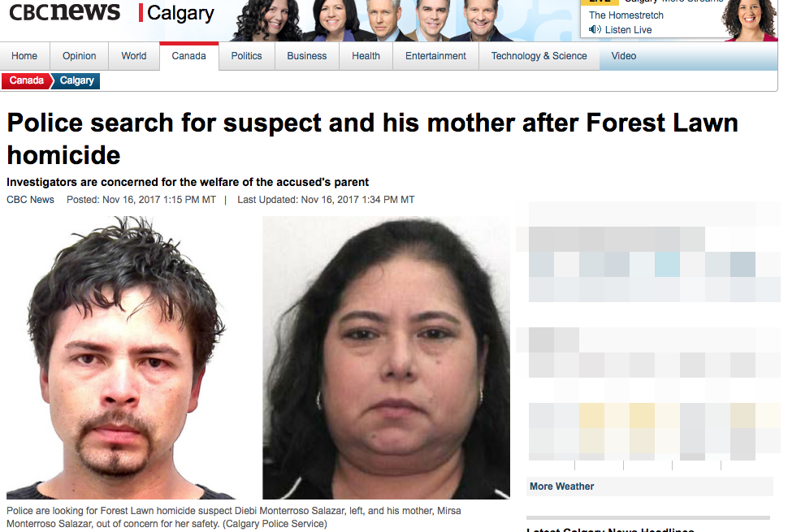Open the Politics tab
This screenshot has width=788, height=532.
(x=247, y=56)
